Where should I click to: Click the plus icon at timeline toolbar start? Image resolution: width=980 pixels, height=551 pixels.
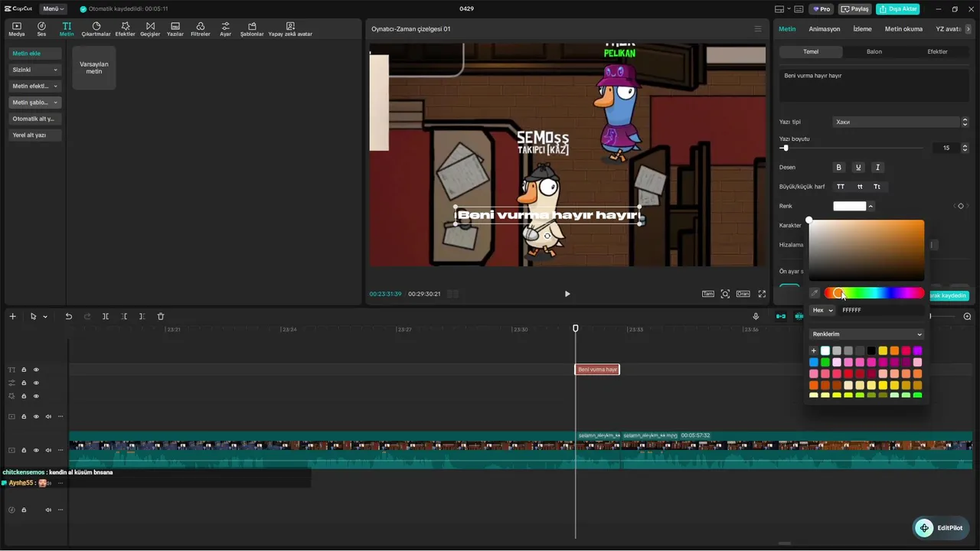12,316
